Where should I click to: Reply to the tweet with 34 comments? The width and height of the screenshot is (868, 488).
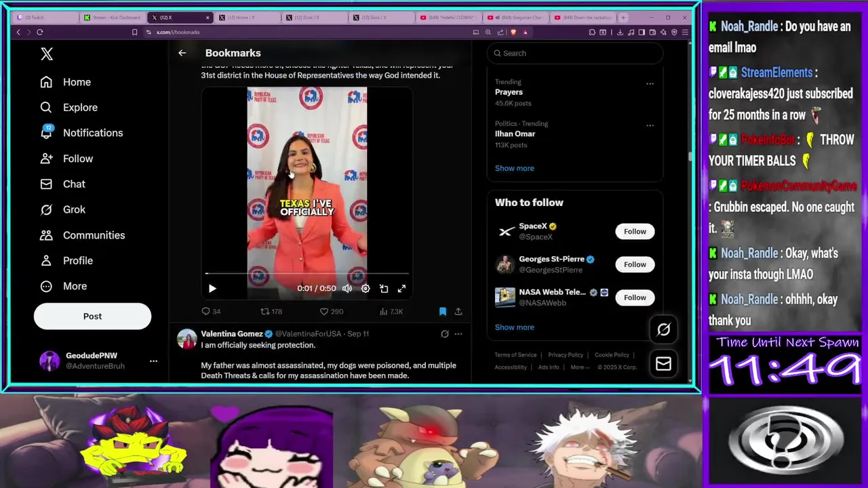(x=211, y=311)
